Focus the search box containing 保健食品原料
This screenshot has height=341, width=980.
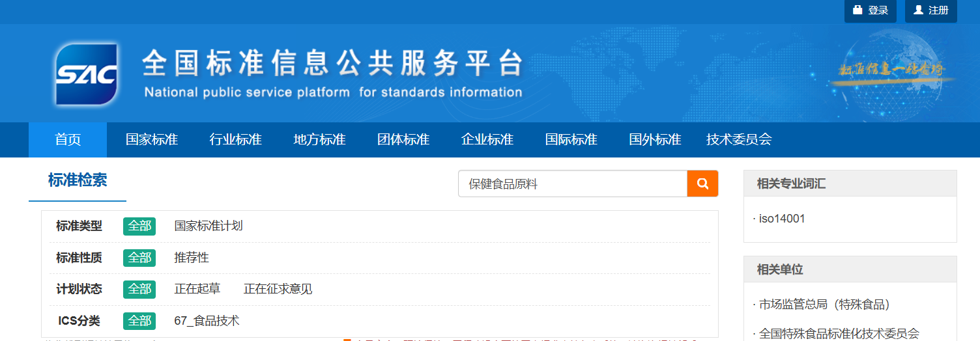coord(572,184)
